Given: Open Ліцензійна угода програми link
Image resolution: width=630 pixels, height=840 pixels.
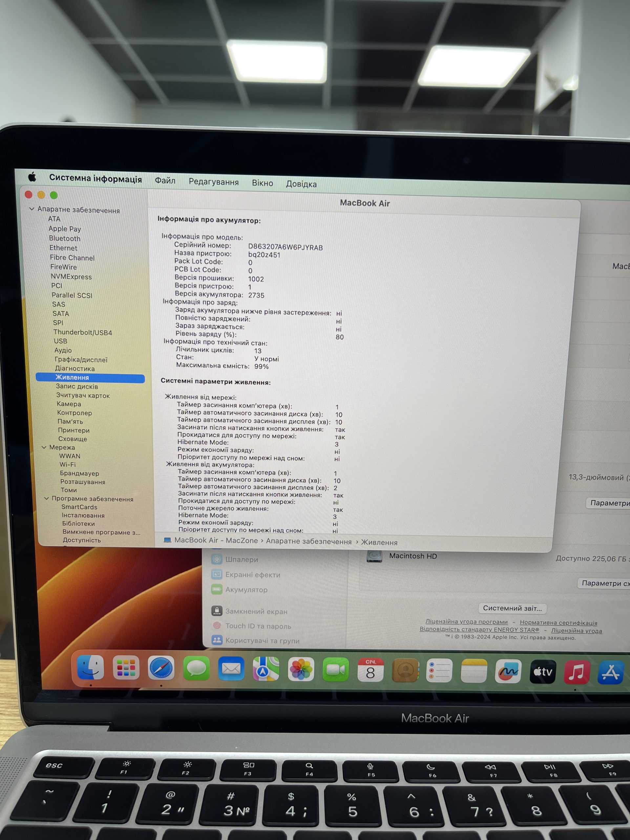Looking at the screenshot, I should point(466,622).
